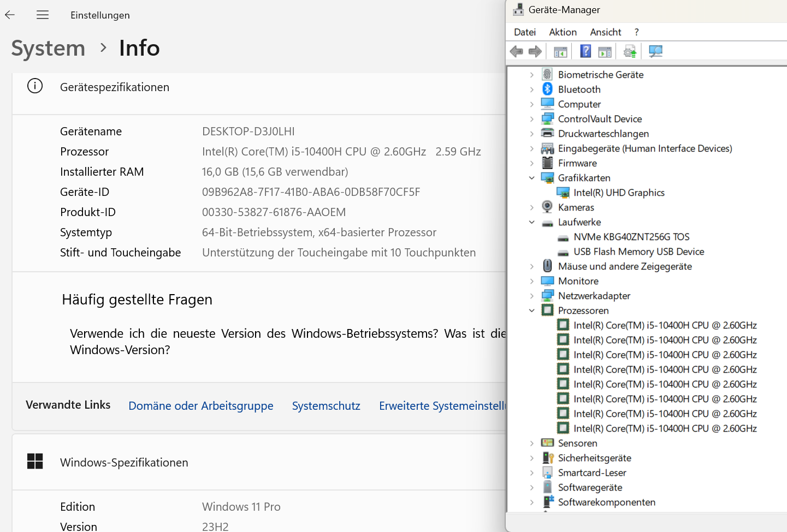Toggle the action pane toolbar icon
787x532 pixels.
pos(605,52)
